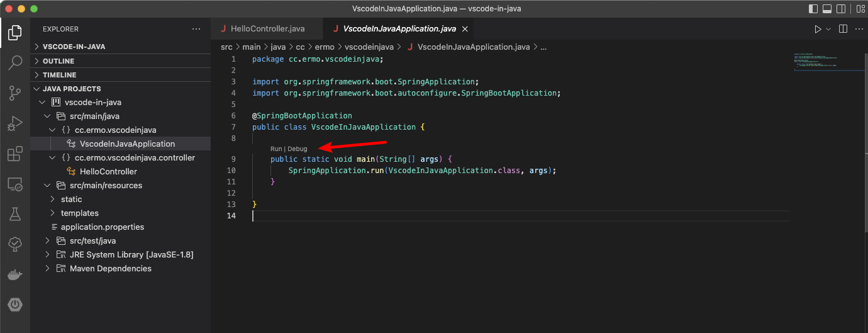Expand the OUTLINE section
Screen dimensions: 868x333
pos(121,61)
